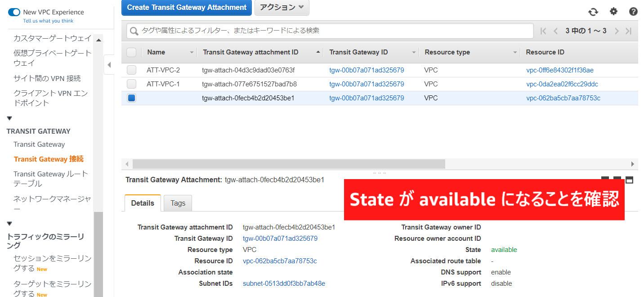644x297 pixels.
Task: Open the subnet-0513dd0f3bb7ab48e link
Action: [284, 283]
